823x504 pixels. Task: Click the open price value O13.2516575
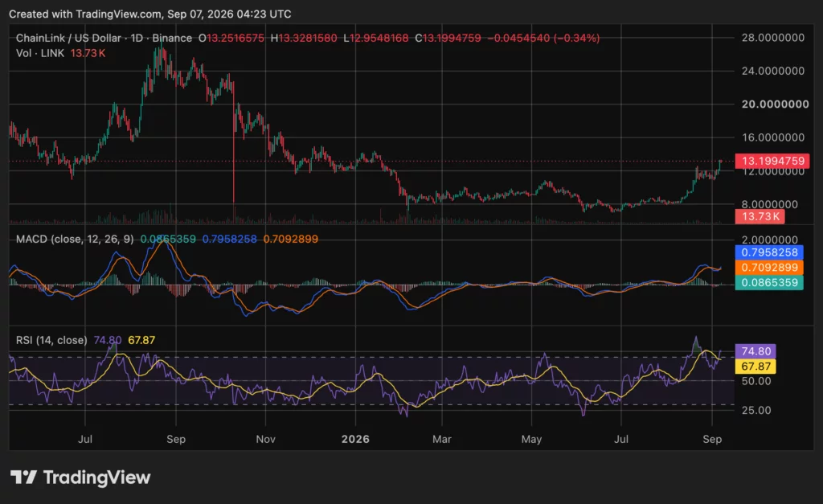[x=231, y=38]
